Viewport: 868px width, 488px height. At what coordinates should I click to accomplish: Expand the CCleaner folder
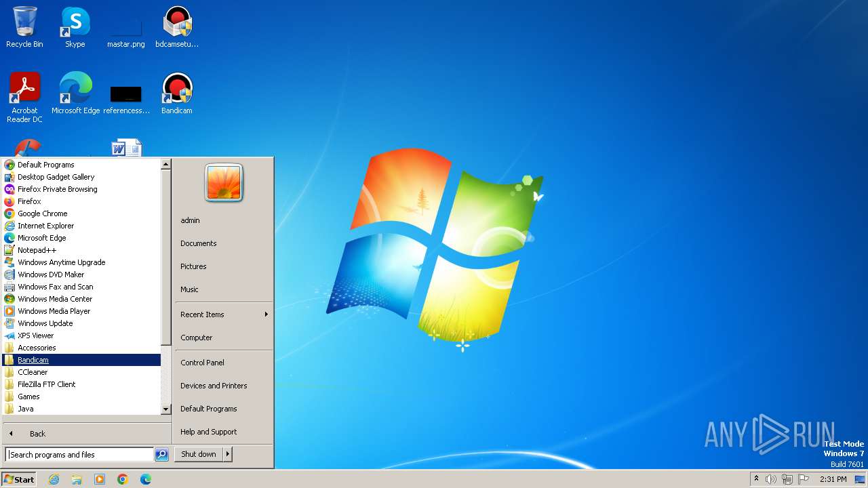click(x=81, y=372)
